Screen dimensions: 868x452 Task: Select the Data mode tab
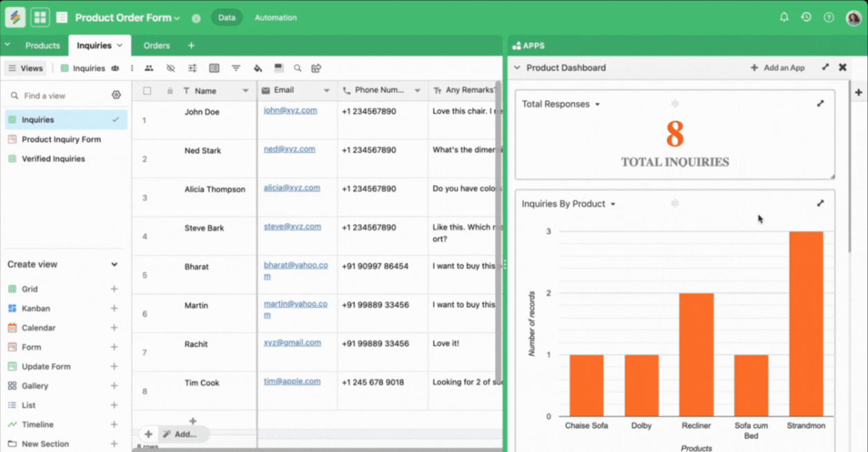[226, 17]
